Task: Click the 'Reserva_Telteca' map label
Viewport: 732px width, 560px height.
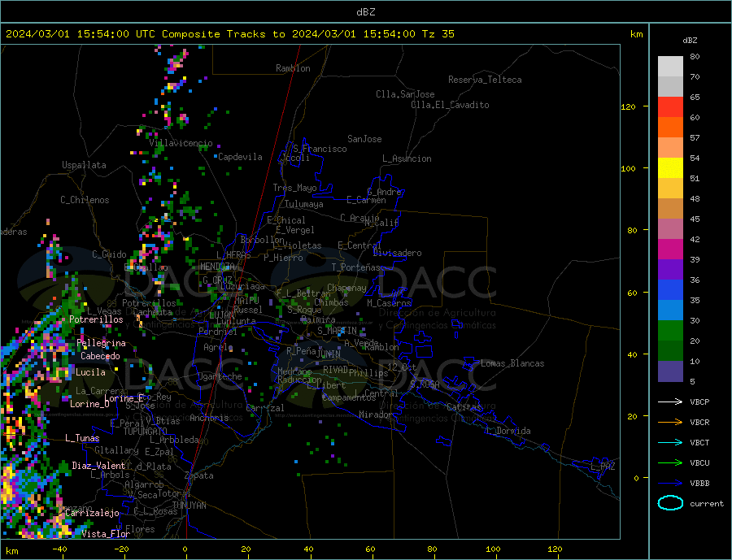Action: pyautogui.click(x=485, y=80)
